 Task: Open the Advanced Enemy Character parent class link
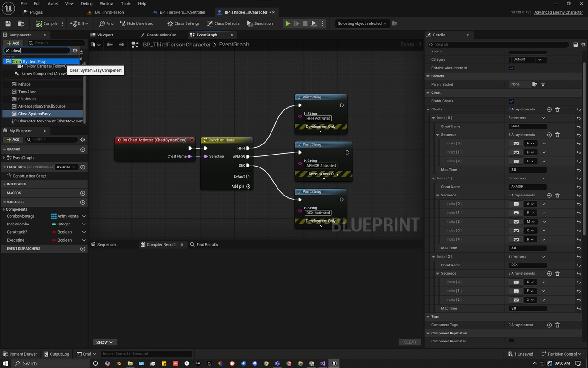(559, 12)
